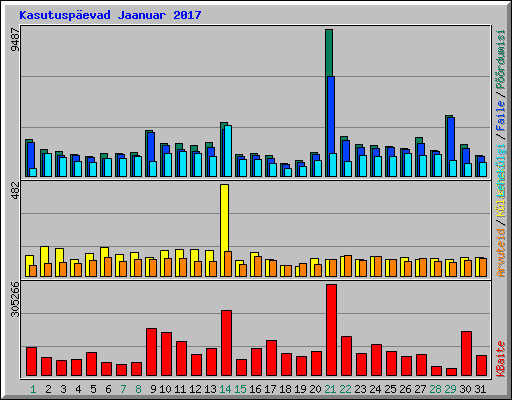This screenshot has height=400, width=512.
Task: Click the red KBaite bar for day 9
Action: point(151,352)
